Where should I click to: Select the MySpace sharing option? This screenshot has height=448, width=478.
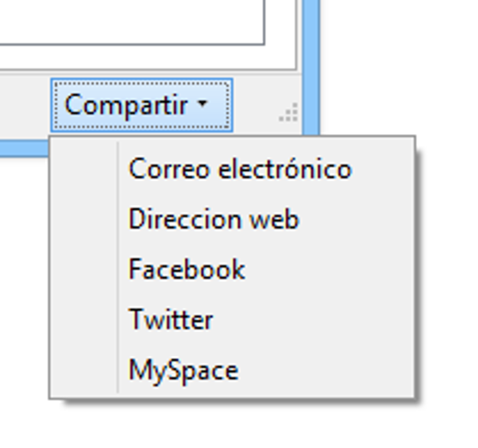click(183, 370)
